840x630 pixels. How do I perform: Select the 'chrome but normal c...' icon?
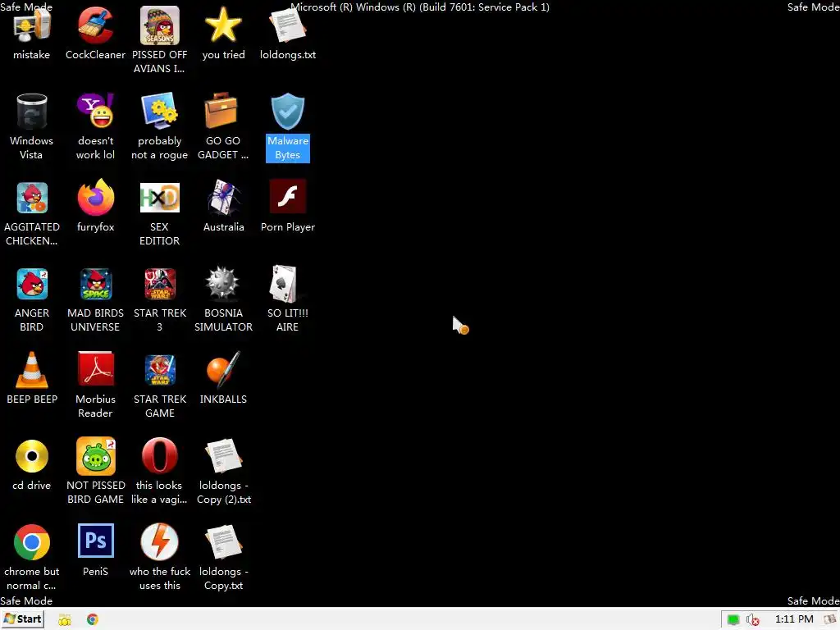point(32,542)
